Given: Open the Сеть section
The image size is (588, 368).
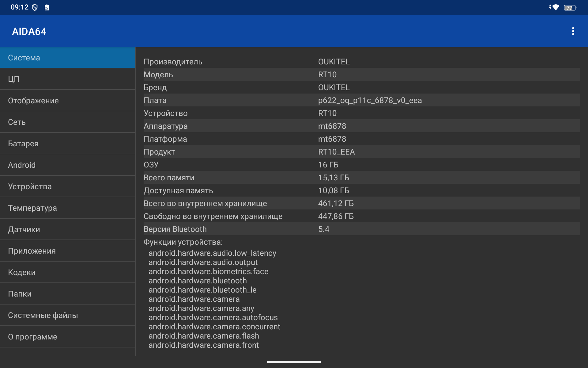Looking at the screenshot, I should coord(67,122).
